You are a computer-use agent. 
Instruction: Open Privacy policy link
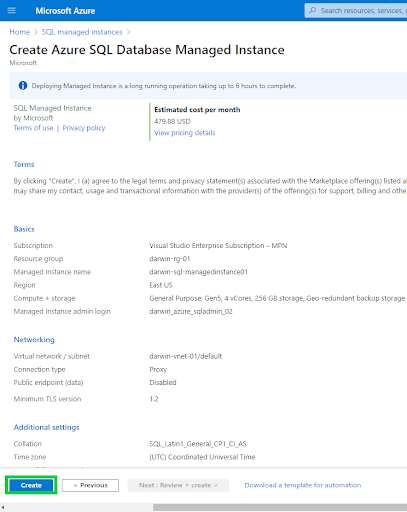tap(84, 128)
